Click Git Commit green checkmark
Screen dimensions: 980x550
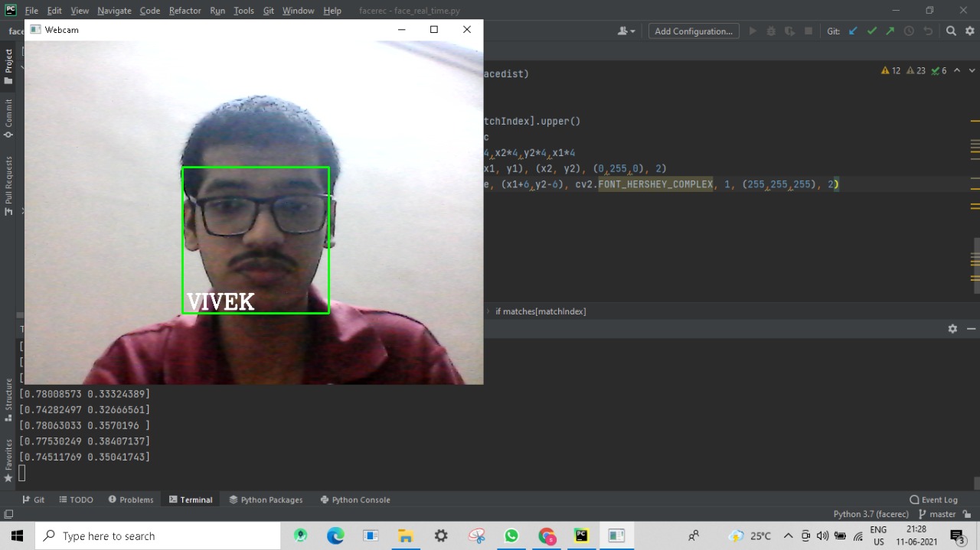[x=871, y=31]
